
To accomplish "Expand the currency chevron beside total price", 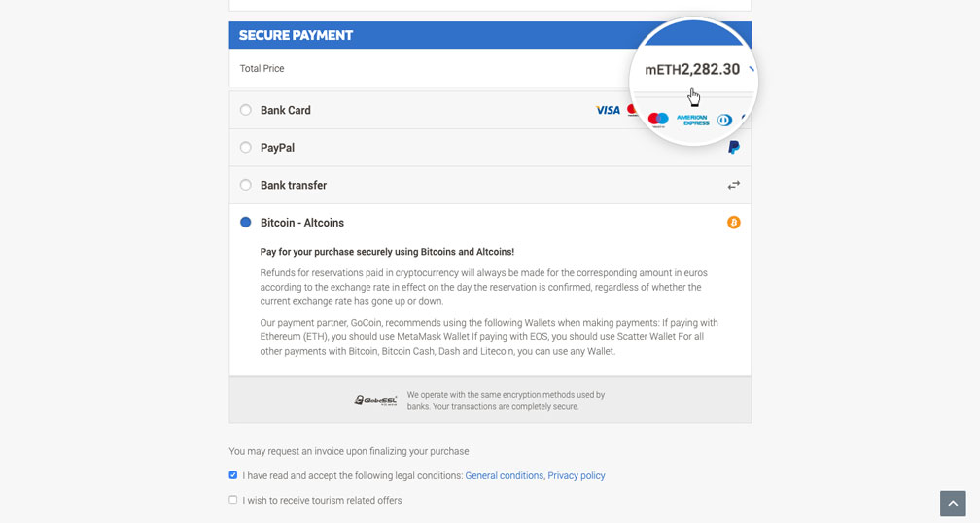I will (x=751, y=69).
